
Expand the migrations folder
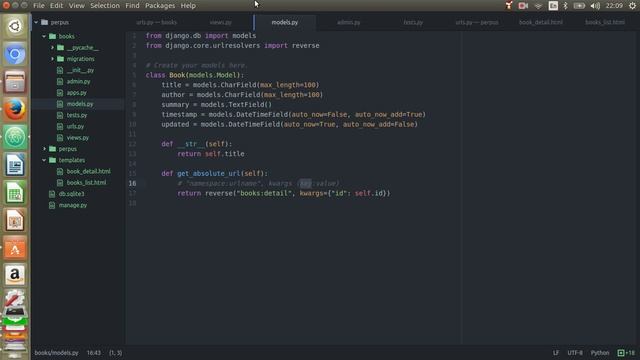click(x=52, y=59)
